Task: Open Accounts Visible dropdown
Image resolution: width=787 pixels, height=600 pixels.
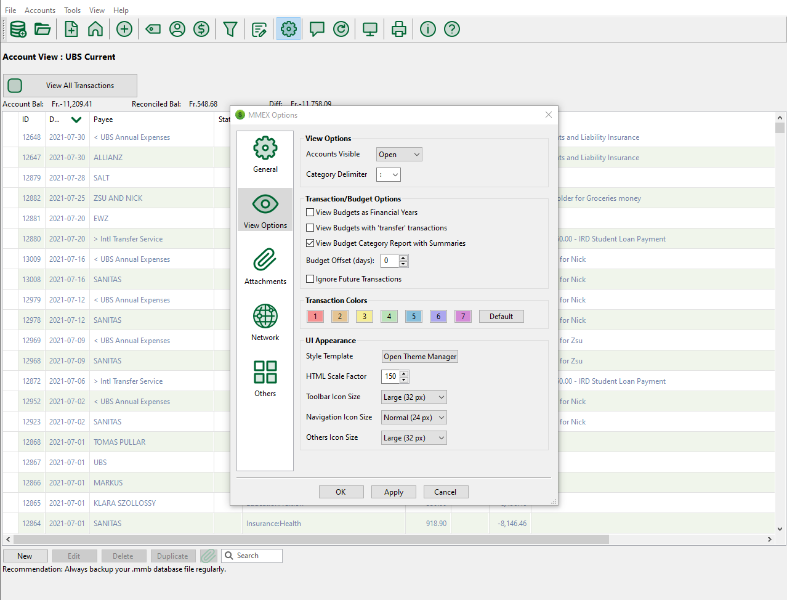Action: [399, 155]
